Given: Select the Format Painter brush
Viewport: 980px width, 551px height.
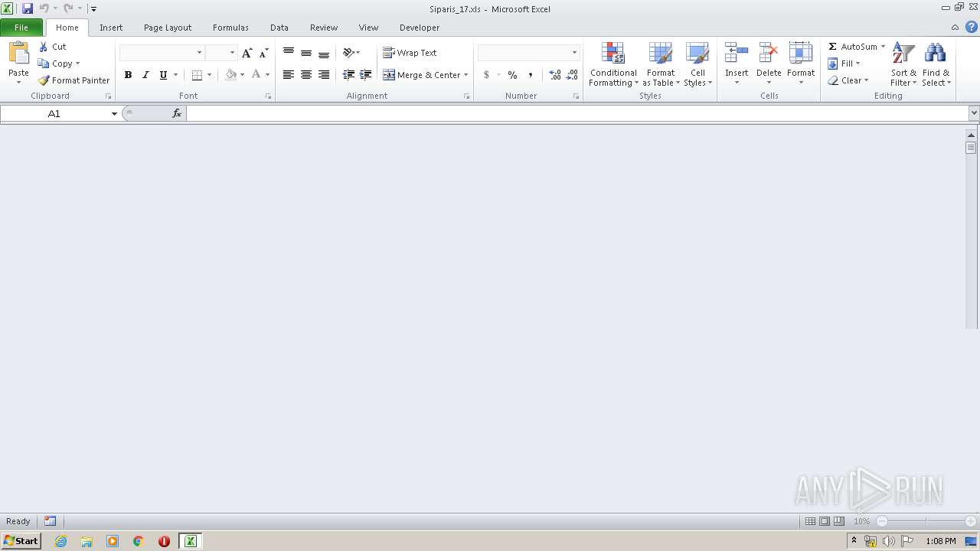Looking at the screenshot, I should tap(74, 80).
